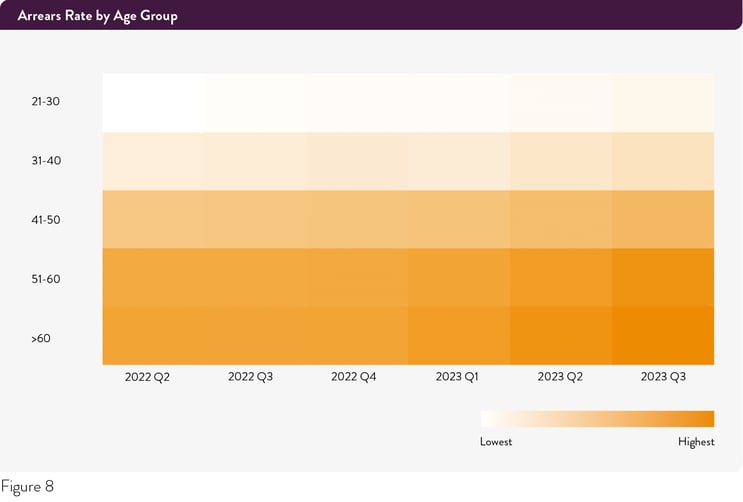
Task: Click the gradient legend bar
Action: tap(598, 419)
